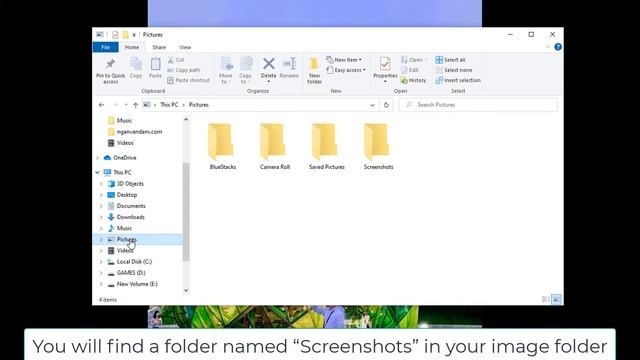Image resolution: width=640 pixels, height=360 pixels.
Task: Expand the Local Disk (C:) node
Action: coord(101,262)
